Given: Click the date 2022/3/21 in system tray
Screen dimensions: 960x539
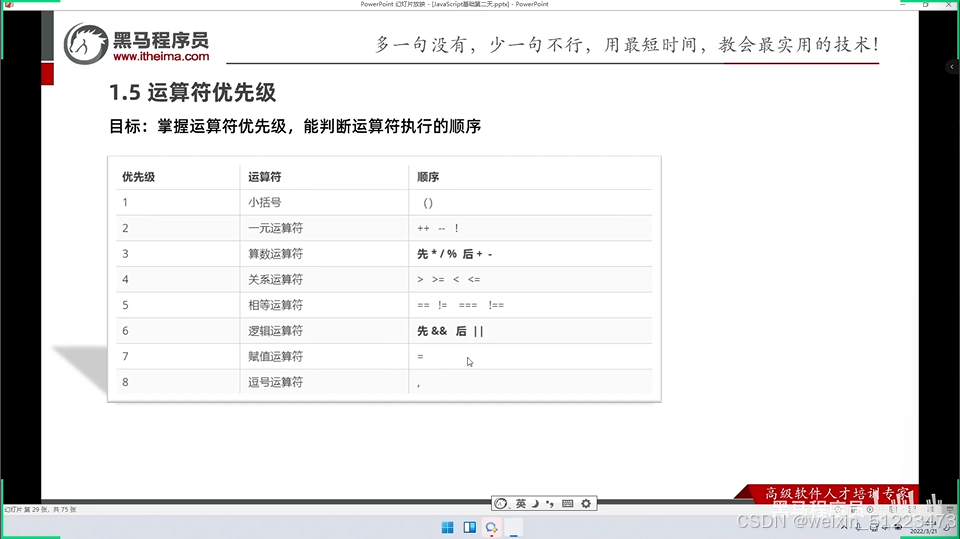Looking at the screenshot, I should (x=923, y=531).
